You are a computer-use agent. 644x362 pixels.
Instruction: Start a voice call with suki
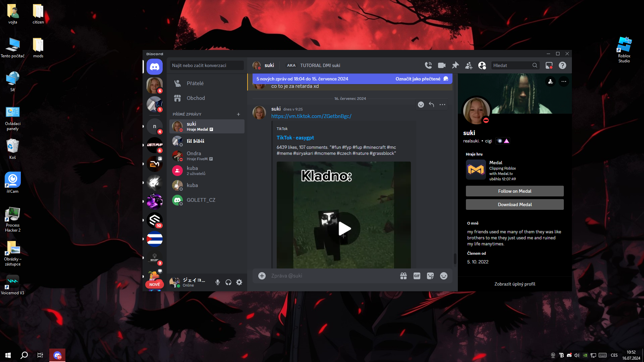point(428,65)
